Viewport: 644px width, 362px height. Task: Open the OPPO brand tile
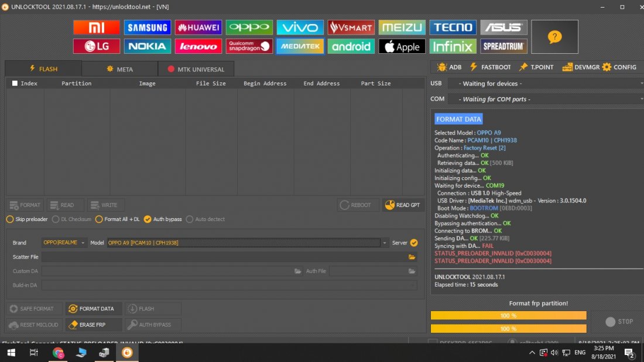[249, 27]
